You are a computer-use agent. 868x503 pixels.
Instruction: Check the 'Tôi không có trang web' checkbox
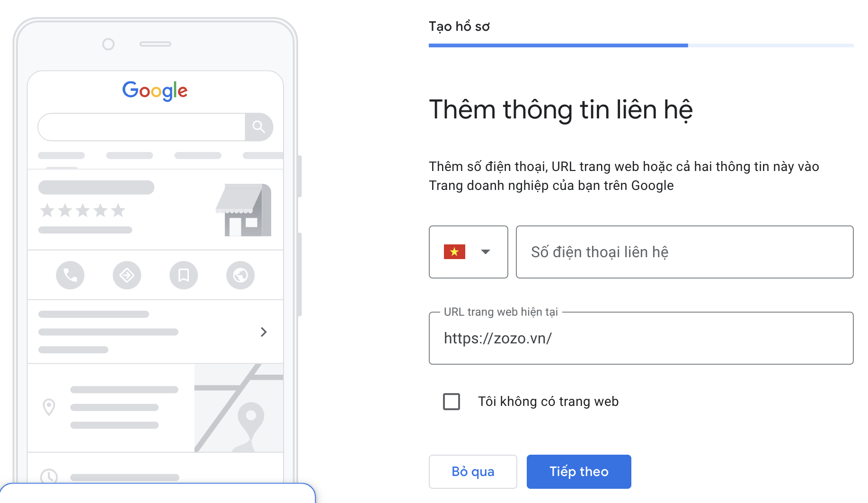pos(452,402)
